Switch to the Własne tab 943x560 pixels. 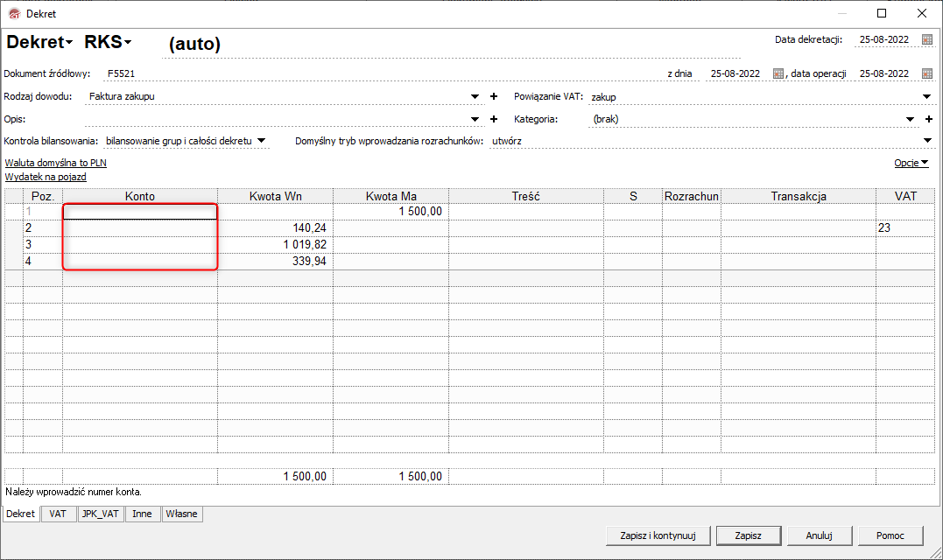181,514
